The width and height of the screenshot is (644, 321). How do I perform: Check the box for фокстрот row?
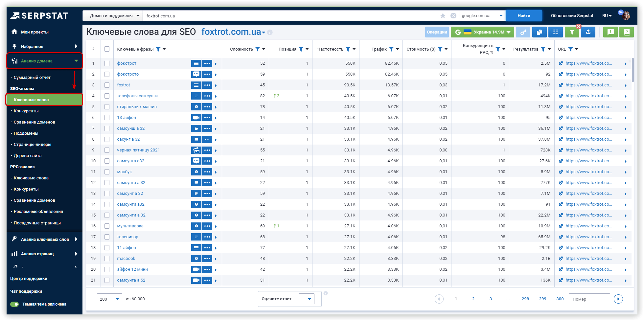(x=107, y=63)
